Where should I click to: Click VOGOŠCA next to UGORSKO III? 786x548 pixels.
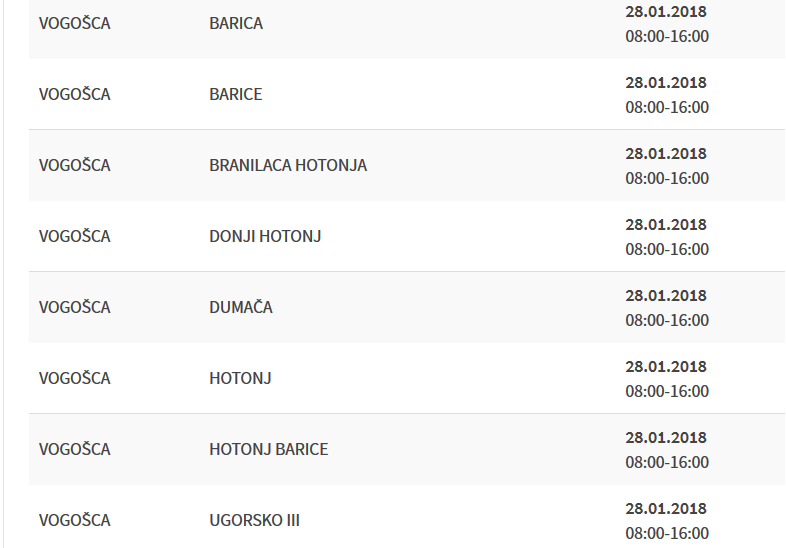(75, 520)
